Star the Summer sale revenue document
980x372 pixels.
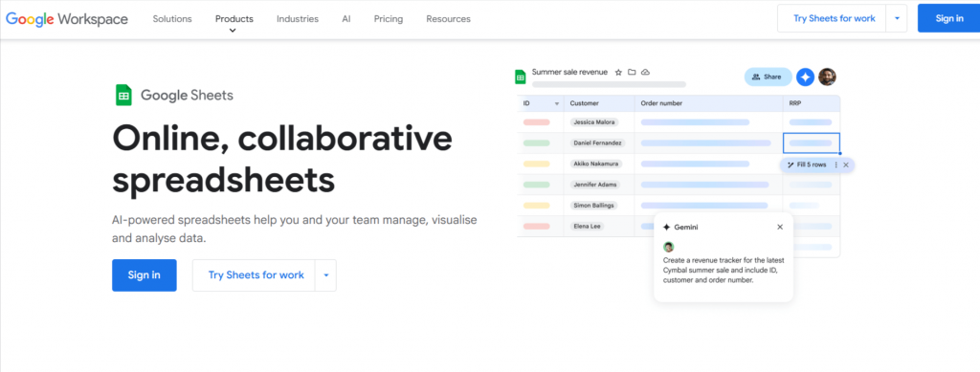[x=619, y=73]
